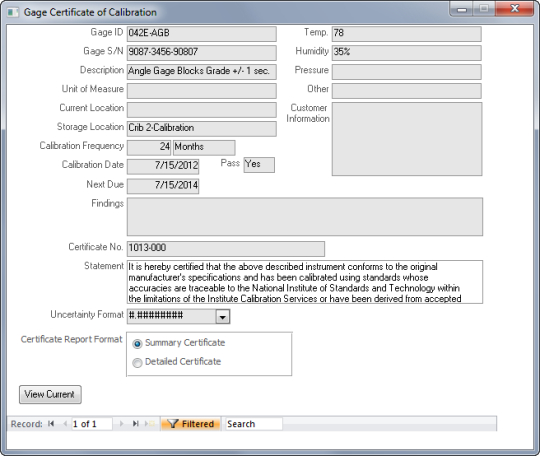Click the View Current button
This screenshot has width=540, height=456.
(50, 394)
